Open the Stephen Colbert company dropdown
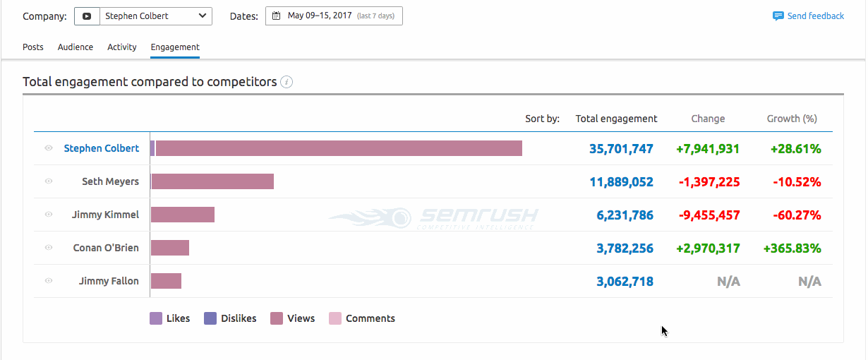Image resolution: width=868 pixels, height=360 pixels. [x=155, y=16]
